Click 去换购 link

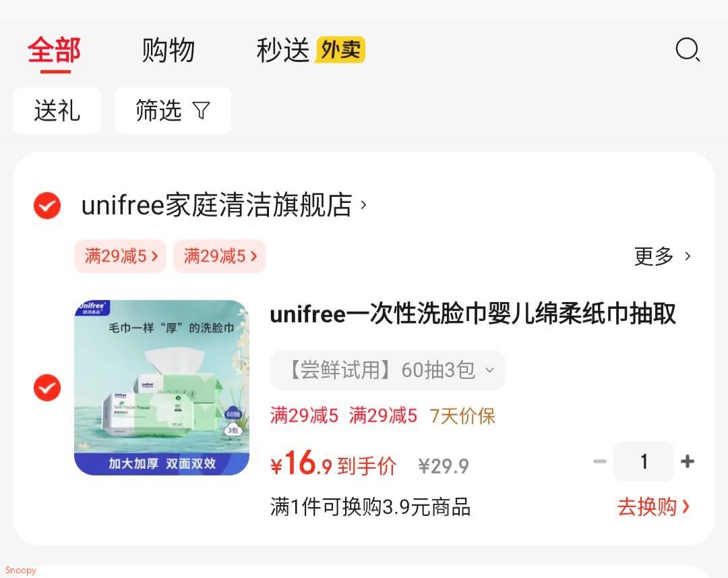point(654,507)
